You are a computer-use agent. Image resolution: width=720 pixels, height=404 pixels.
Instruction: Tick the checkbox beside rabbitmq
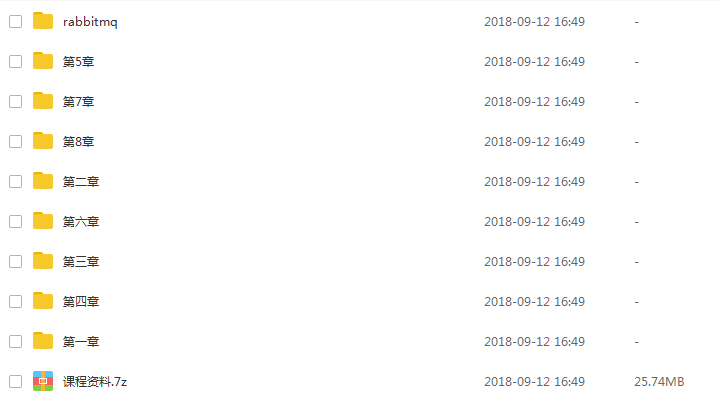coord(16,22)
